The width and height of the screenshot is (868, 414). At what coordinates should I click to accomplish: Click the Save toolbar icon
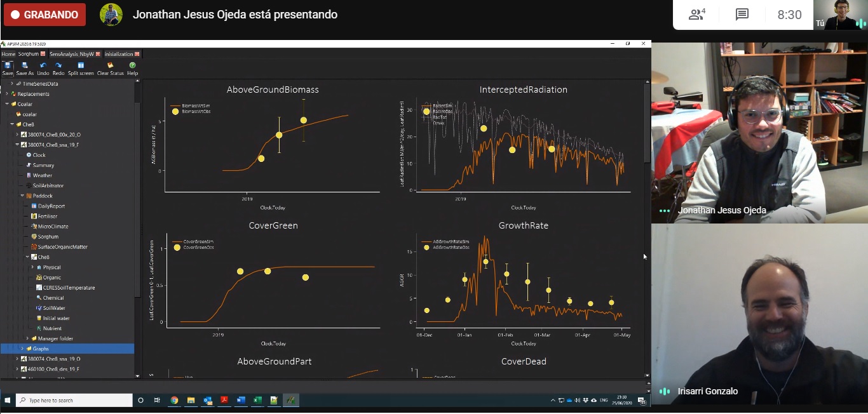tap(7, 65)
